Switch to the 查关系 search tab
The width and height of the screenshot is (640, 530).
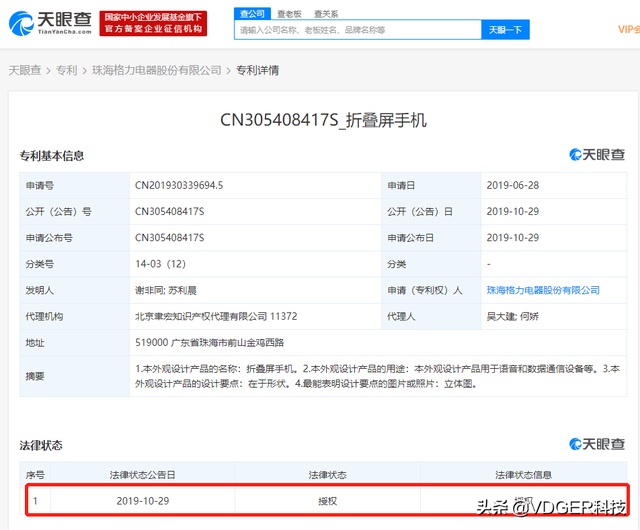point(326,14)
